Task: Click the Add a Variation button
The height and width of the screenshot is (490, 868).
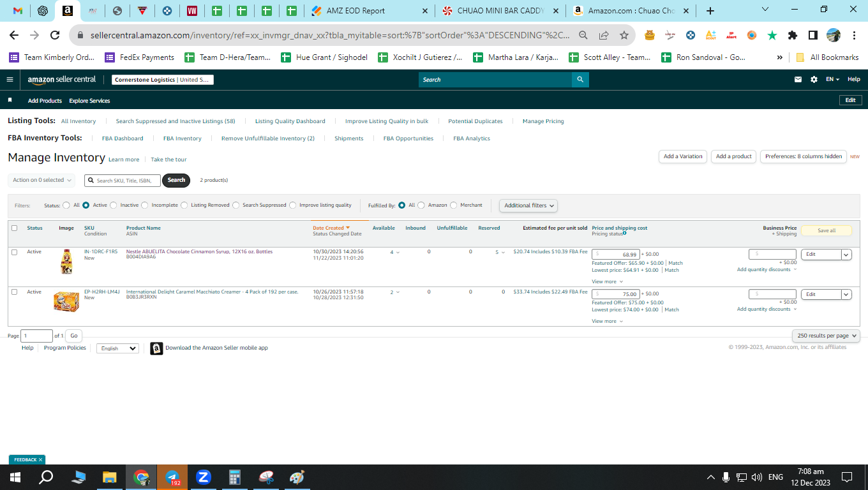Action: (682, 156)
